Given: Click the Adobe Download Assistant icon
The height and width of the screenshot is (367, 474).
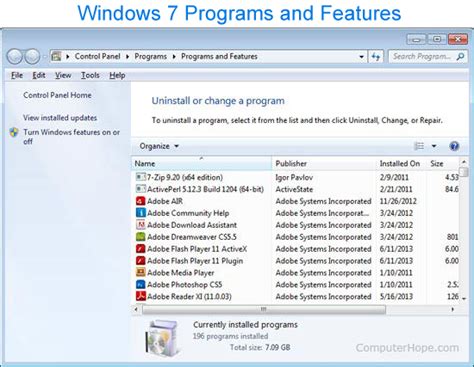Looking at the screenshot, I should 141,225.
